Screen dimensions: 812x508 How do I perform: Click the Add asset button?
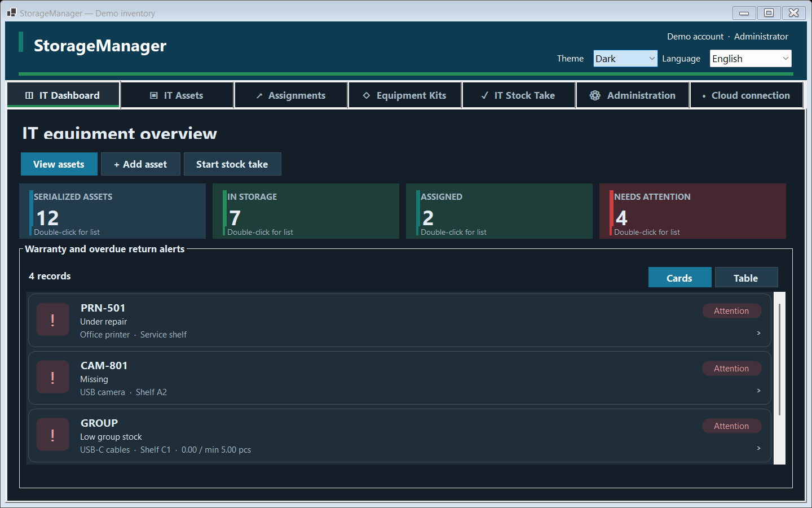(x=140, y=164)
